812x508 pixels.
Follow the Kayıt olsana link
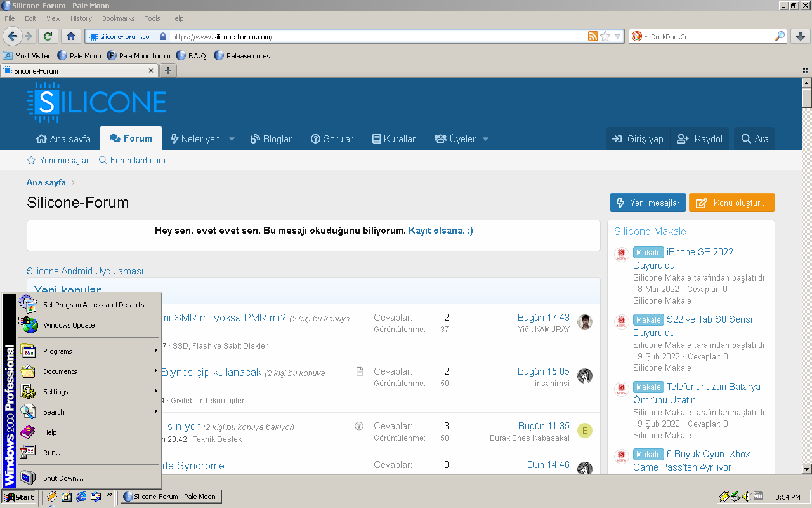tap(441, 231)
